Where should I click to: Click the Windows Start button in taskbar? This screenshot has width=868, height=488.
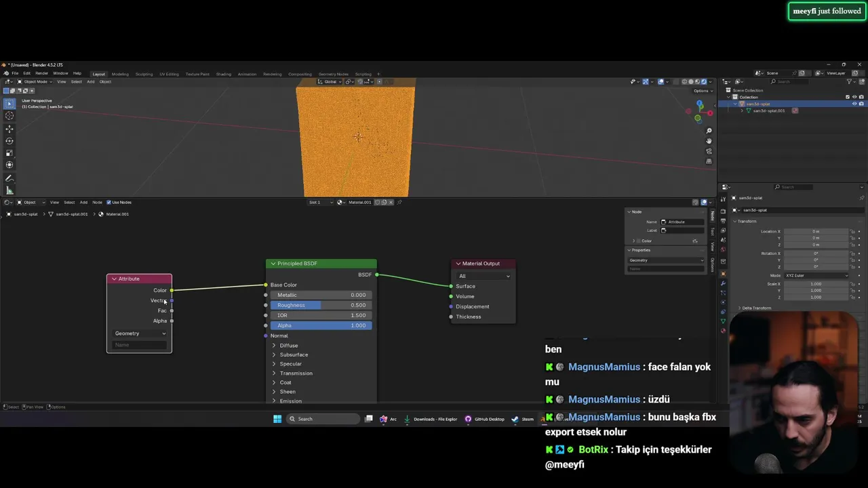pyautogui.click(x=277, y=419)
